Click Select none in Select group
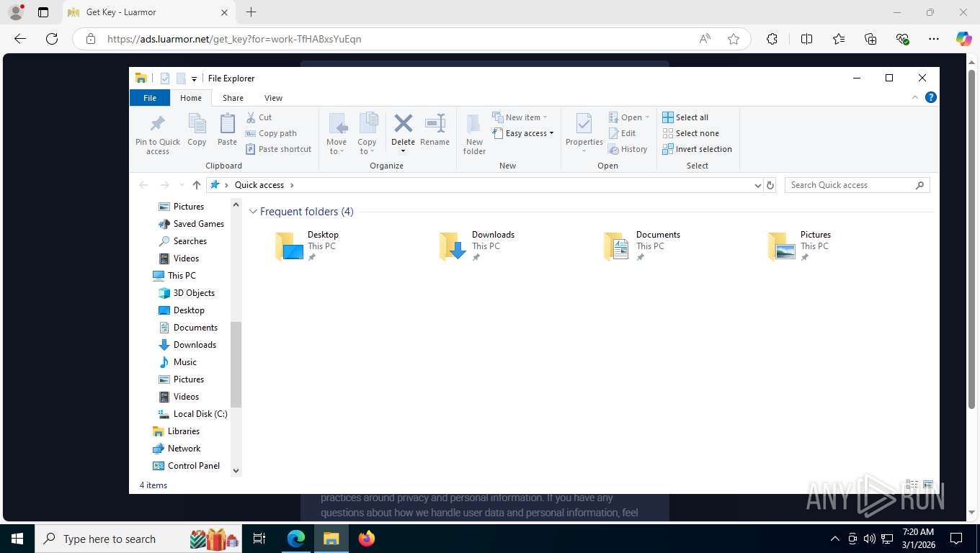 [x=690, y=133]
